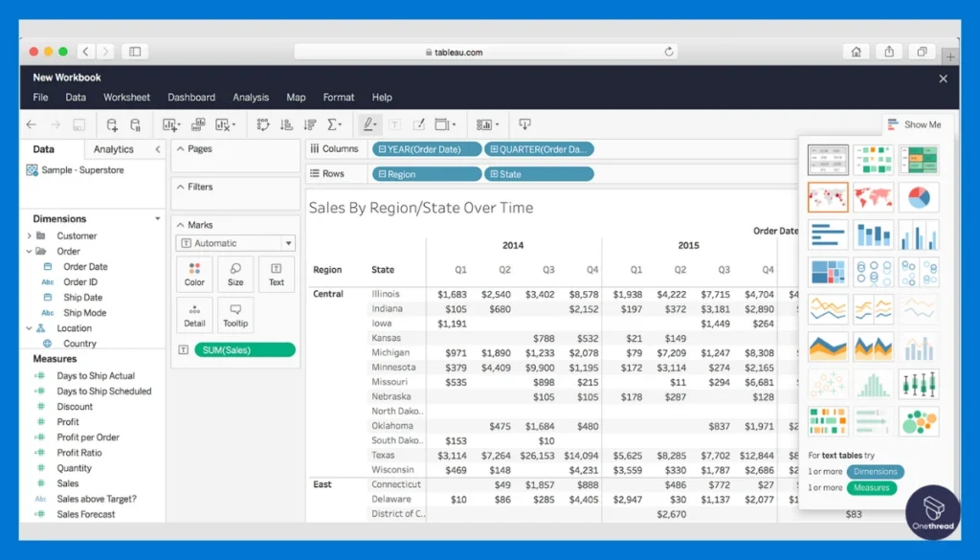Image resolution: width=980 pixels, height=560 pixels.
Task: Click browser back navigation arrow
Action: (x=85, y=52)
